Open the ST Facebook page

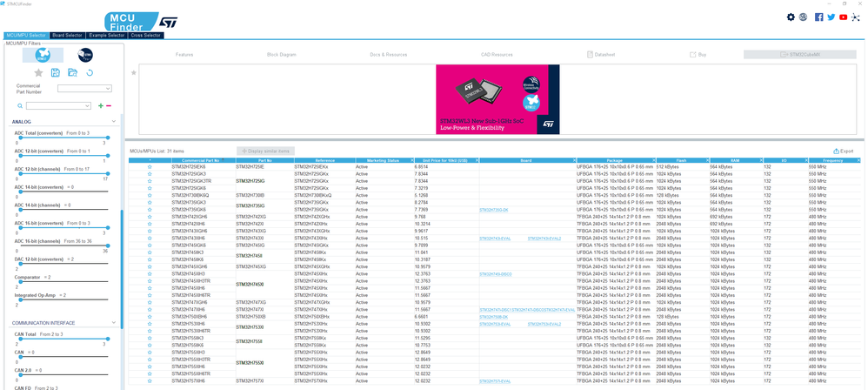tap(819, 17)
